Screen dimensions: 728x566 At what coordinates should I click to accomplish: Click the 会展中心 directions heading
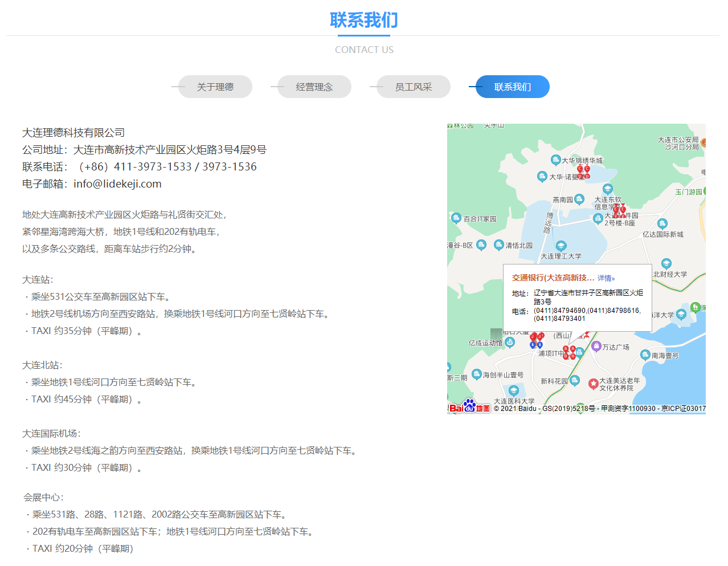tap(43, 497)
